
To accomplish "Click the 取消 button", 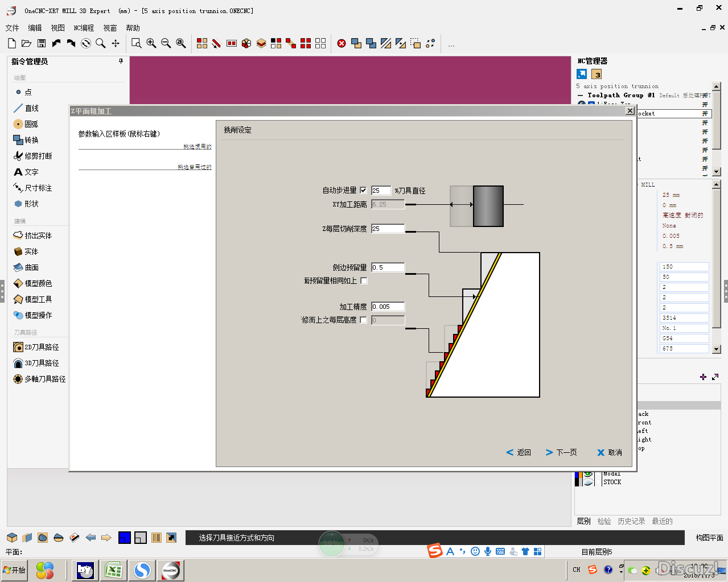I will tap(610, 452).
